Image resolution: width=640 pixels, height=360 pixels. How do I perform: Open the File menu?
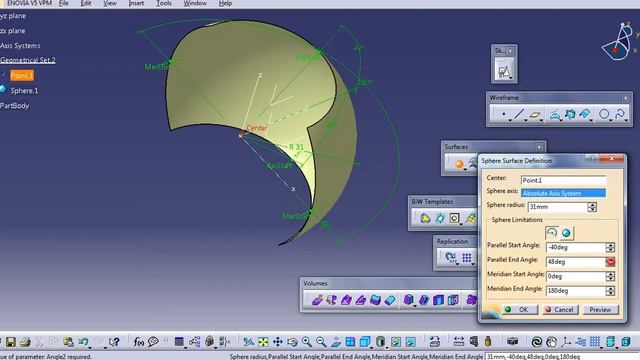[64, 3]
